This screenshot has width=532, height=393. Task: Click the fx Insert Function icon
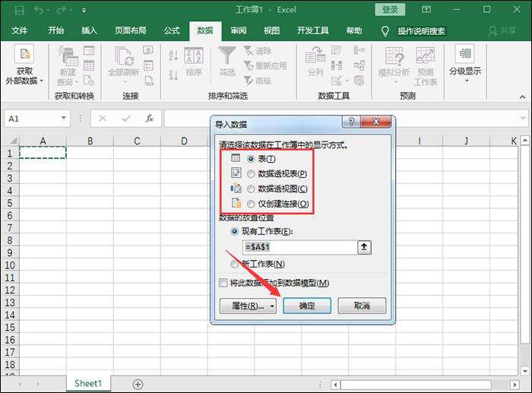click(150, 119)
